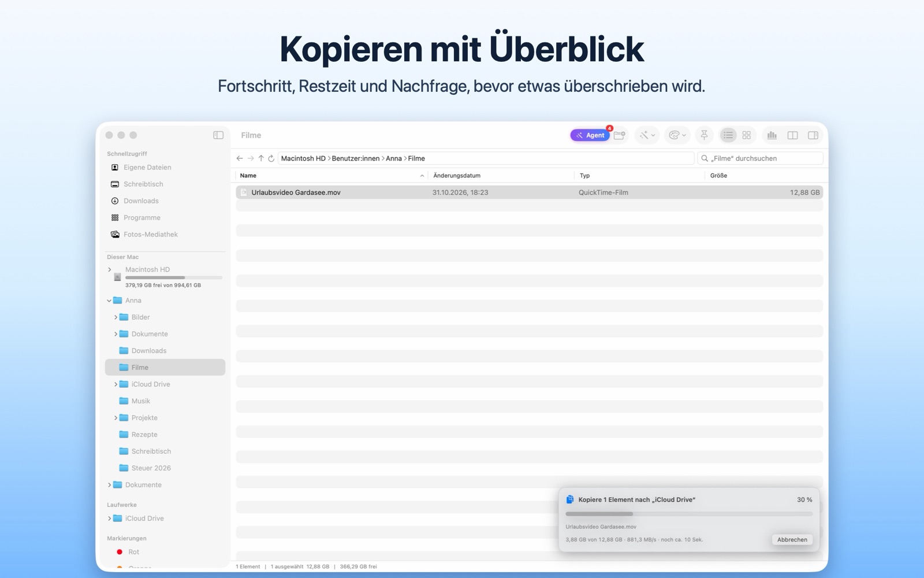
Task: Open the color palette dropdown
Action: [x=677, y=135]
